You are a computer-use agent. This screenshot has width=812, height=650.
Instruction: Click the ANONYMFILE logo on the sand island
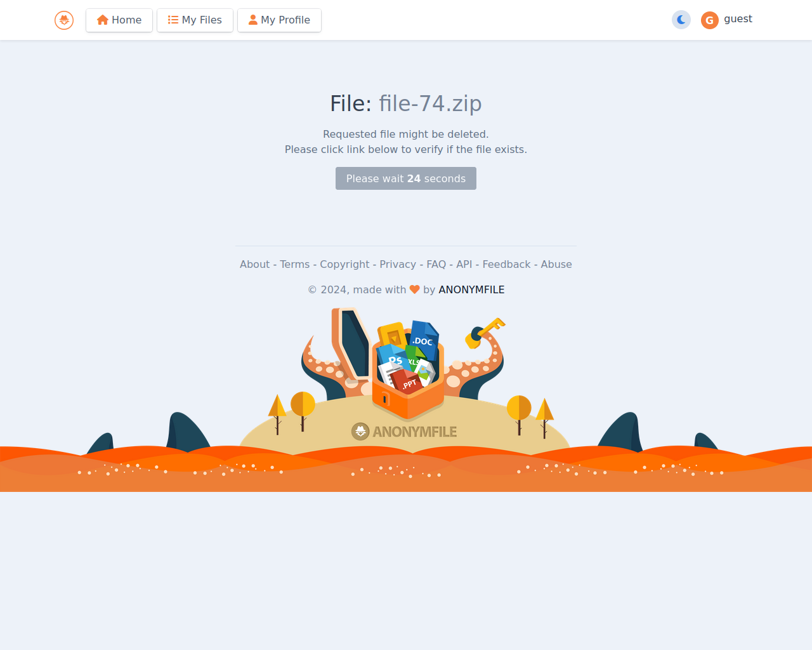click(404, 432)
